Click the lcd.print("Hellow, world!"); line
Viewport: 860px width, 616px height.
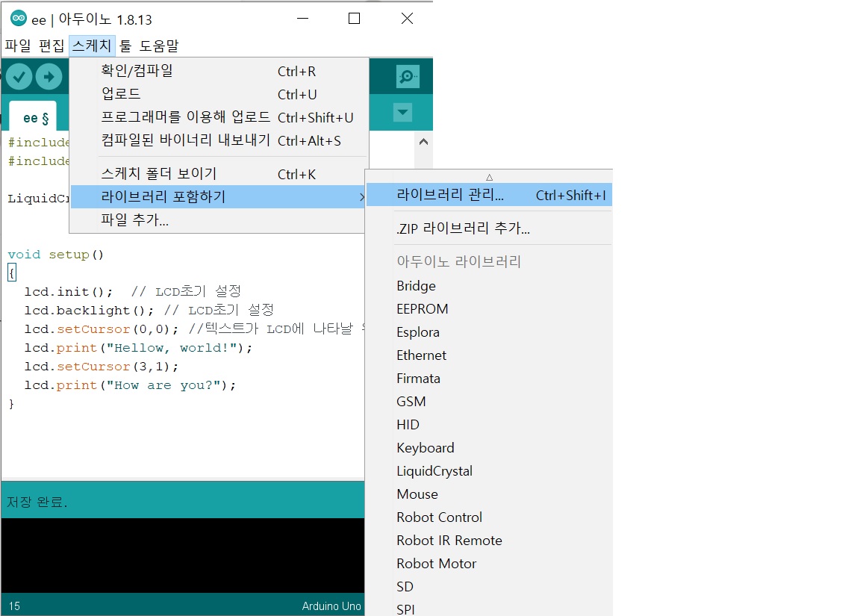[138, 348]
